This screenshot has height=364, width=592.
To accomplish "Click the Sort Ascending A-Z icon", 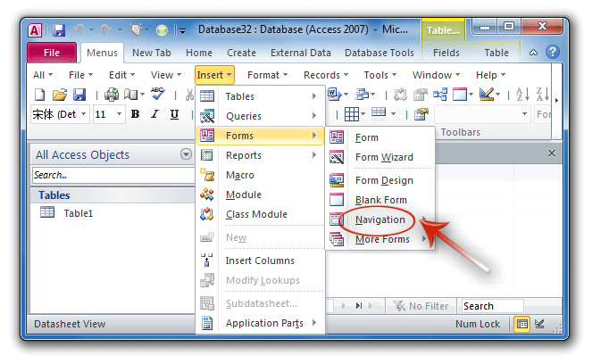I will coord(522,95).
